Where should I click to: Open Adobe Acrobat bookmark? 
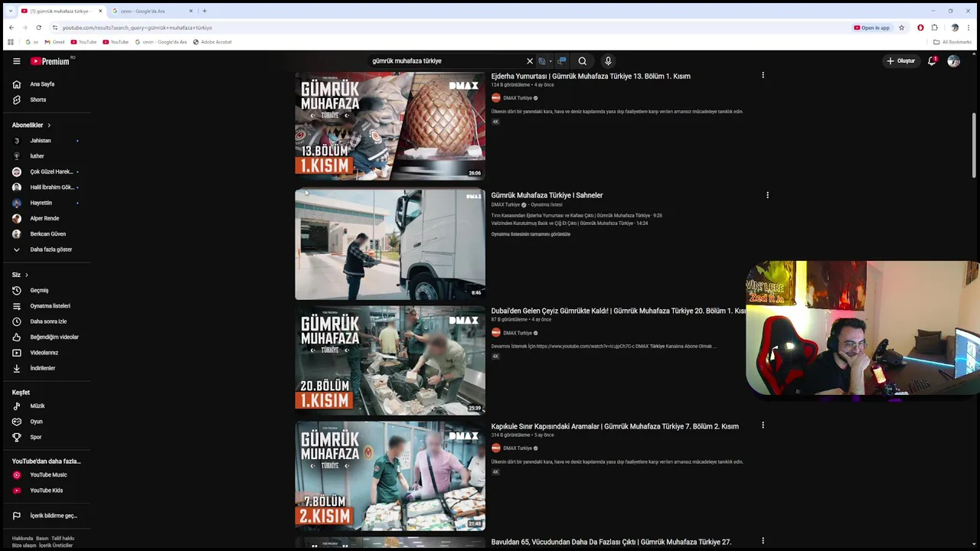click(212, 42)
